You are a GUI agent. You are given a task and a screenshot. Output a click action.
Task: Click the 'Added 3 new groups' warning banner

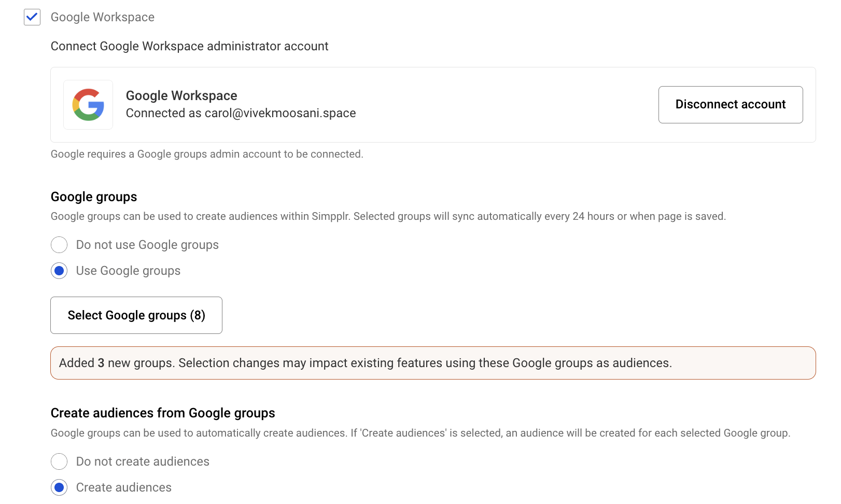tap(432, 363)
